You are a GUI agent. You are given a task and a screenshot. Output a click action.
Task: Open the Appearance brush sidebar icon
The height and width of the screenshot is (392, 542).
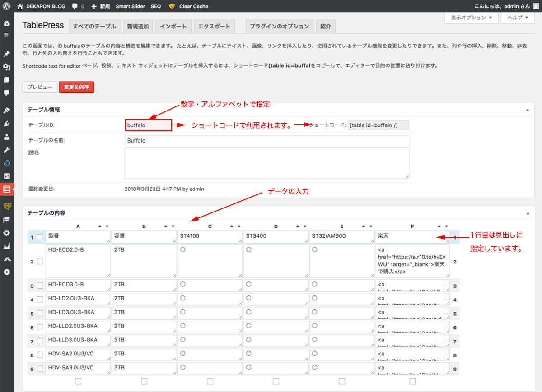tap(7, 111)
